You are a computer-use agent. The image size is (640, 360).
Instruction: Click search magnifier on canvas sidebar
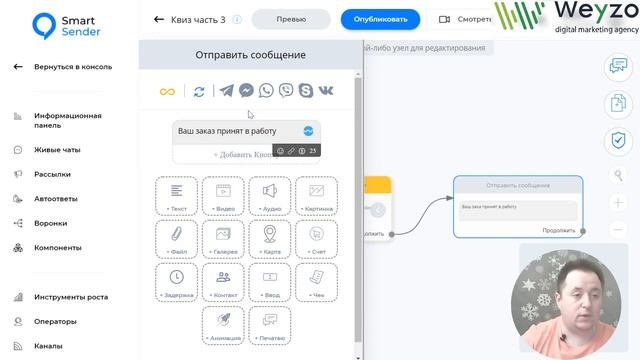(x=618, y=176)
